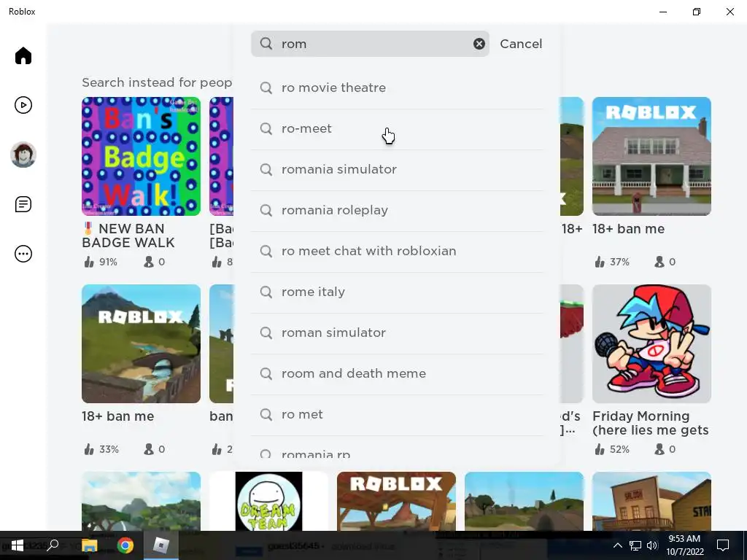Click the '18+ ban me' title rated 33%
This screenshot has width=747, height=560.
coord(117,416)
